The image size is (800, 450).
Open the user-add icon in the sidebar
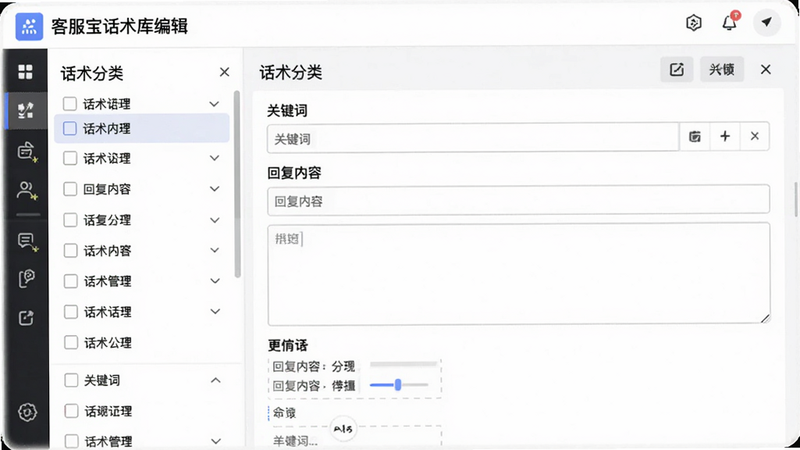[27, 191]
